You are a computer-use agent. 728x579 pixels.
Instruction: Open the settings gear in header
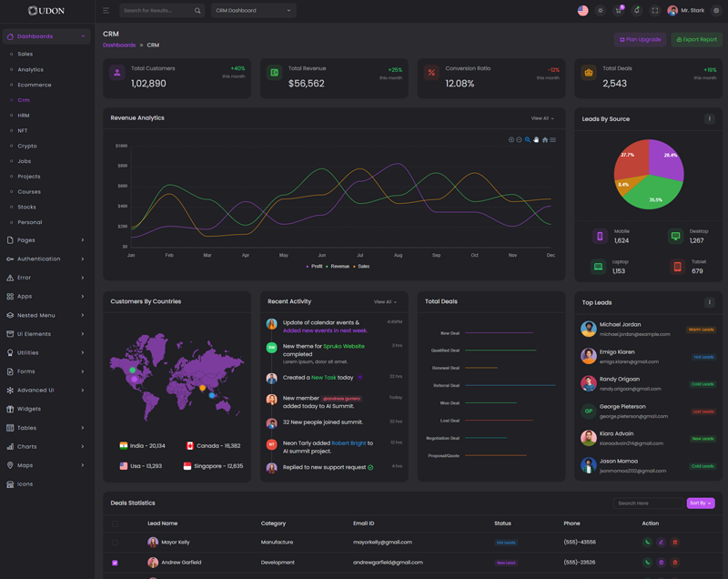click(716, 11)
